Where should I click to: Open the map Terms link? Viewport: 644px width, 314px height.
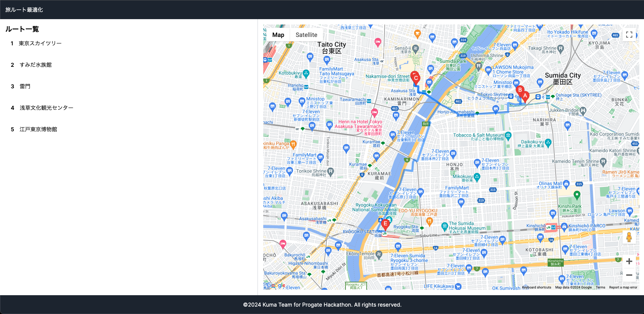(600, 287)
